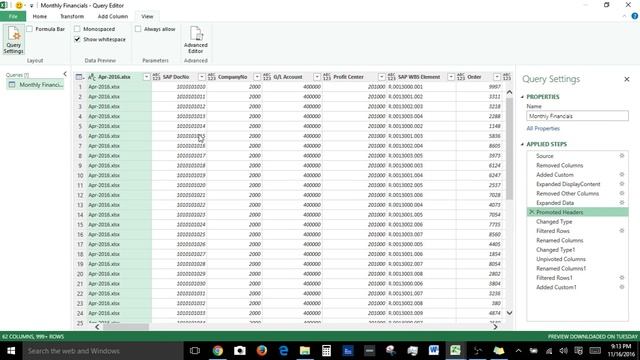Viewport: 640px width, 360px height.
Task: Uncheck the Show whitespace checkbox
Action: [x=77, y=39]
